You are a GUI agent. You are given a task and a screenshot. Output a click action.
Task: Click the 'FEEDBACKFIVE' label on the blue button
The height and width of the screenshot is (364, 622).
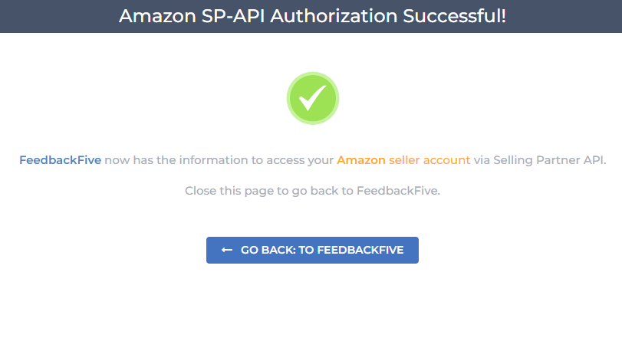pos(360,251)
